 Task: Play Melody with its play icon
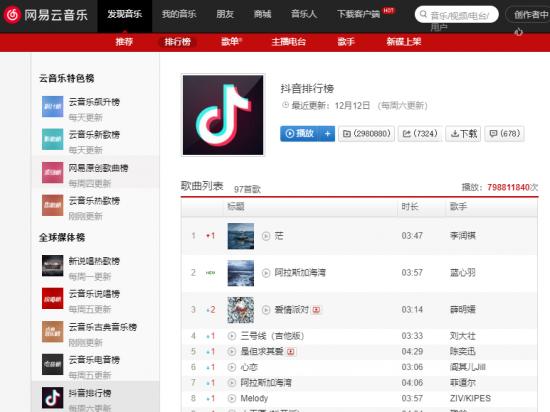click(232, 398)
